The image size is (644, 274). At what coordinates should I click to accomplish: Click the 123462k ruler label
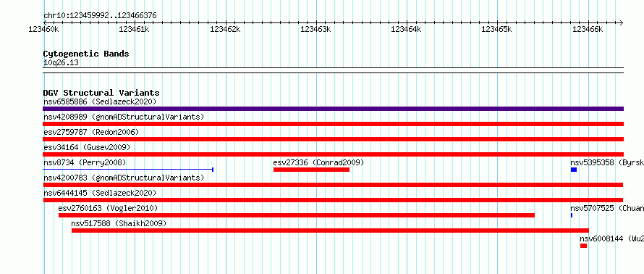[225, 29]
